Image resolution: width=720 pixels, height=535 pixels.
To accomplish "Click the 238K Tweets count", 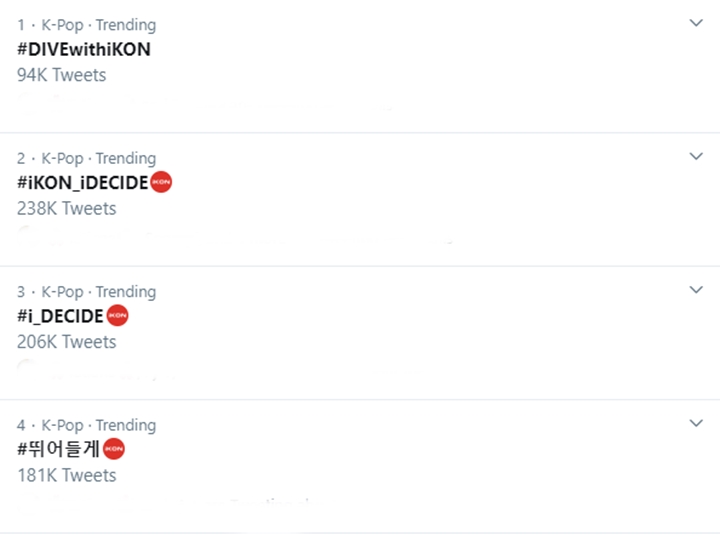I will [66, 208].
